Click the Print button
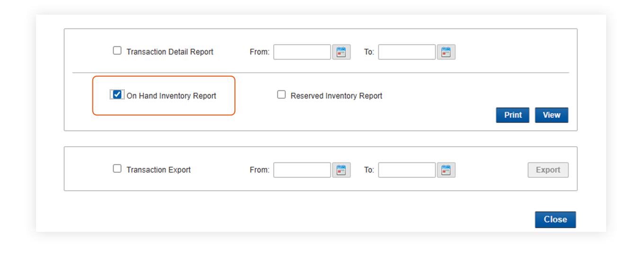This screenshot has height=256, width=644. point(513,115)
